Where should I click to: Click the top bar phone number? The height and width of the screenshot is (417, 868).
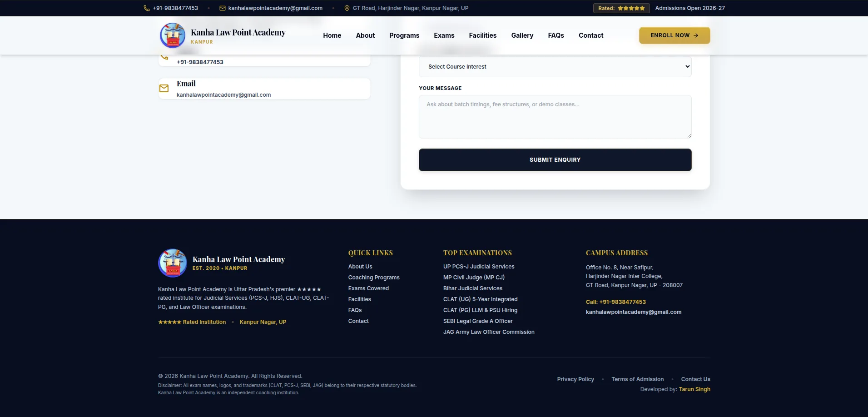(175, 8)
